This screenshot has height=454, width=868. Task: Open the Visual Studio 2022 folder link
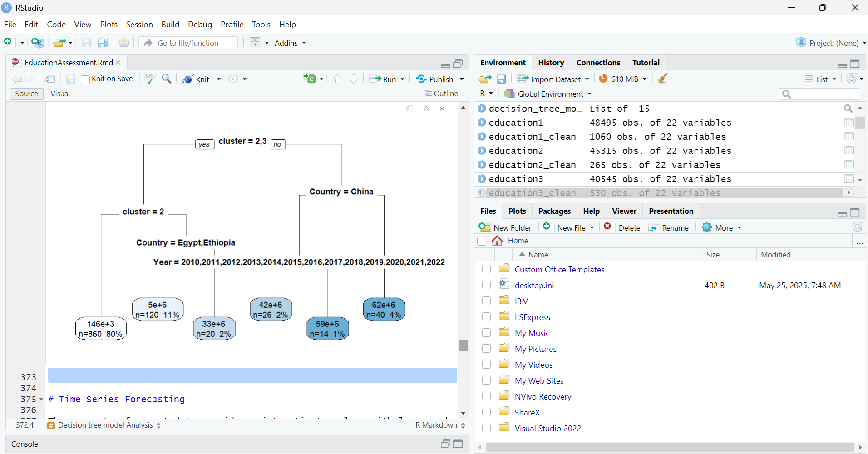[547, 428]
